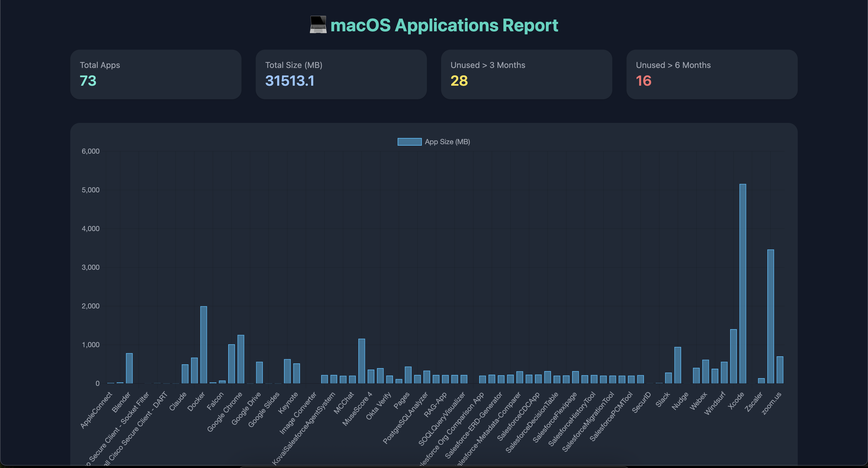The height and width of the screenshot is (468, 868).
Task: Click the Total Apps summary card
Action: click(x=156, y=74)
